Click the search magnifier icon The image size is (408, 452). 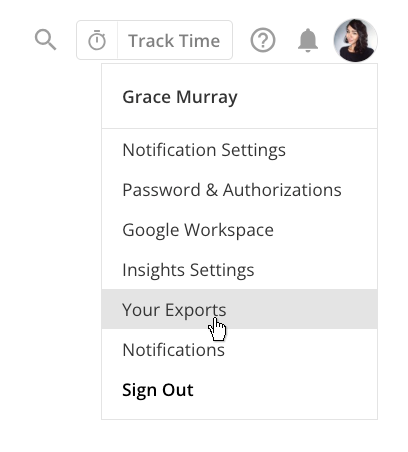[46, 40]
